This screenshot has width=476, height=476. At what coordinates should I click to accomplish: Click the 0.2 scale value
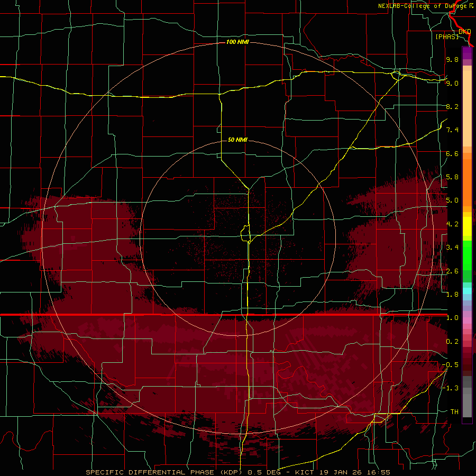coord(452,342)
